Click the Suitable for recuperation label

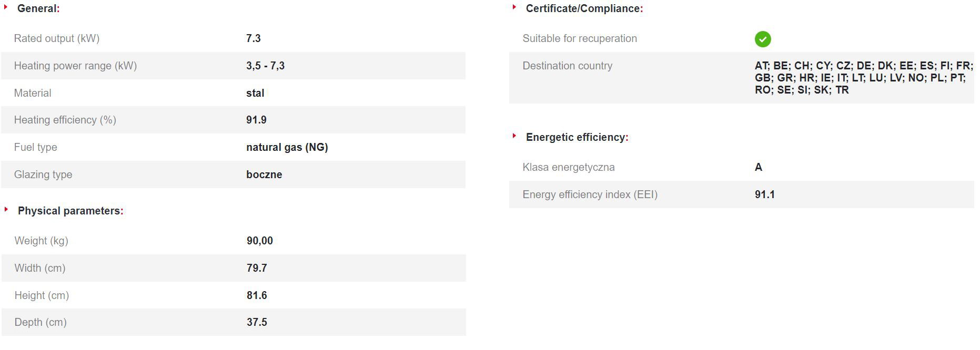tap(579, 38)
